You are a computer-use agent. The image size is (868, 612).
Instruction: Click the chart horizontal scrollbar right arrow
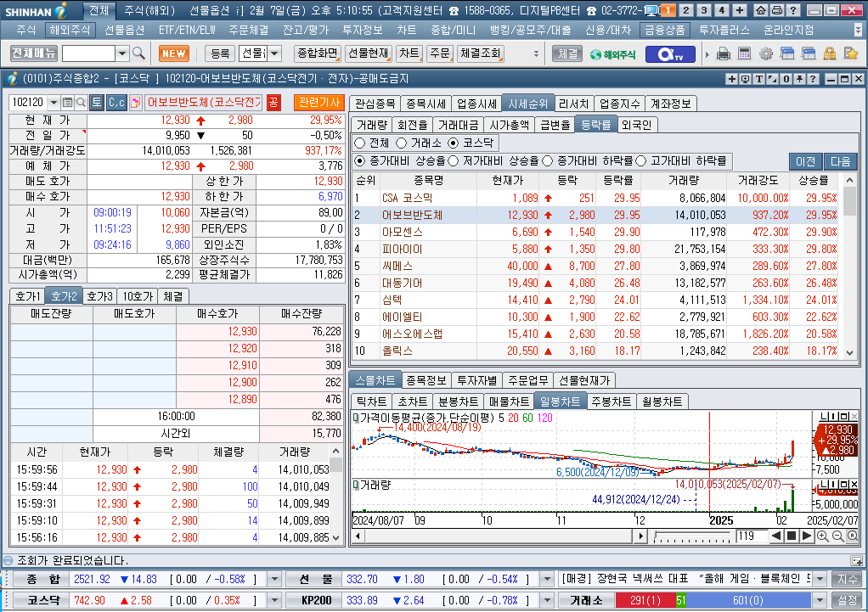point(640,536)
